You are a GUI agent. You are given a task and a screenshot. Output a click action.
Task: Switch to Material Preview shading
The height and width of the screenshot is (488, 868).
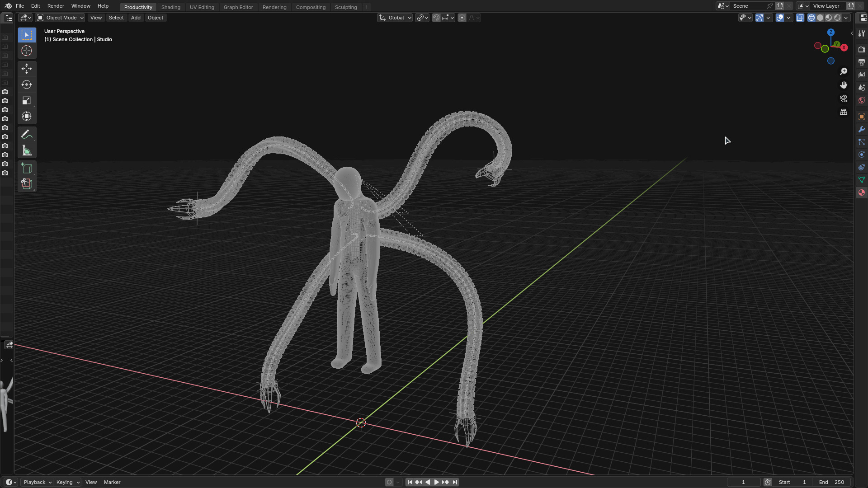[829, 18]
